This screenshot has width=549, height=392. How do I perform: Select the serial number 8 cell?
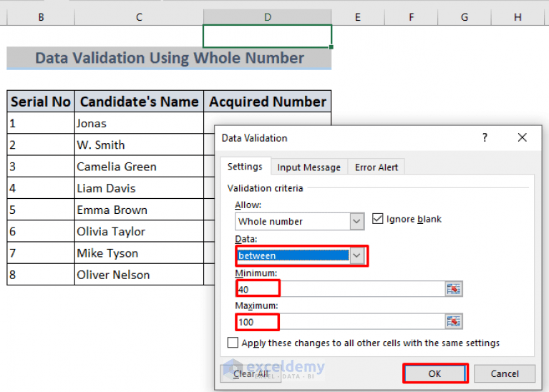coord(41,275)
